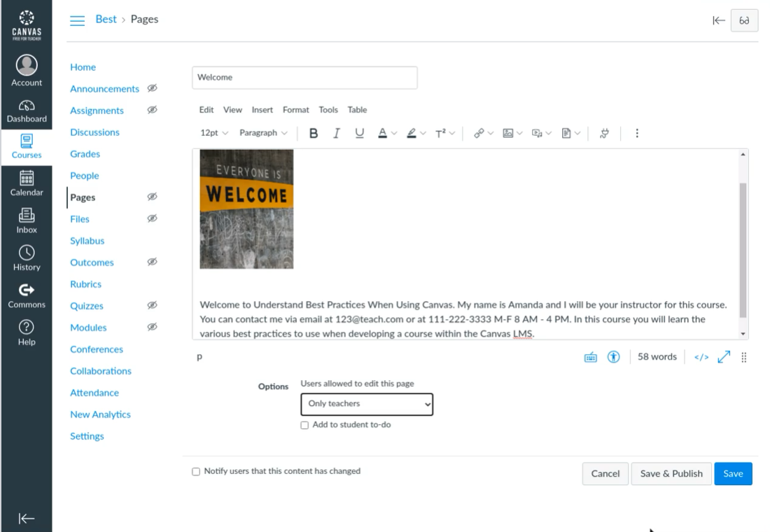Insert an image with the images icon
Viewport: 770px width, 532px height.
click(x=508, y=133)
